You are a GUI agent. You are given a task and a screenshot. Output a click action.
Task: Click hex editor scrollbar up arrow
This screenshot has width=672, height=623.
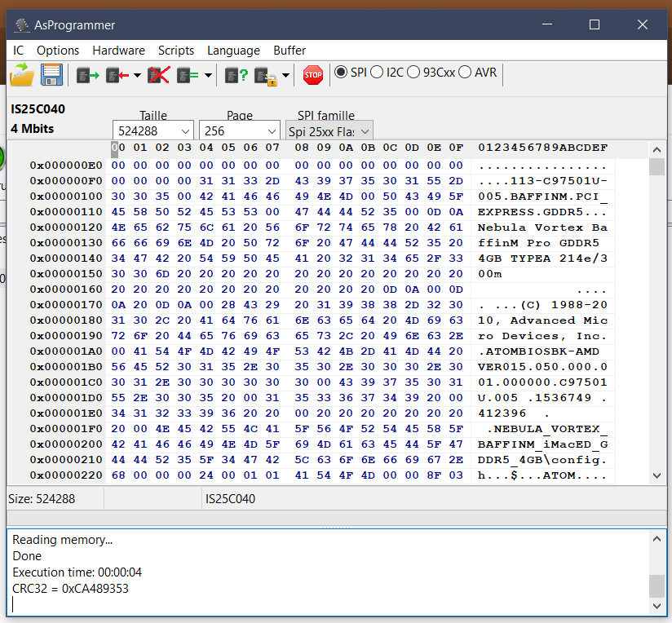pos(657,149)
